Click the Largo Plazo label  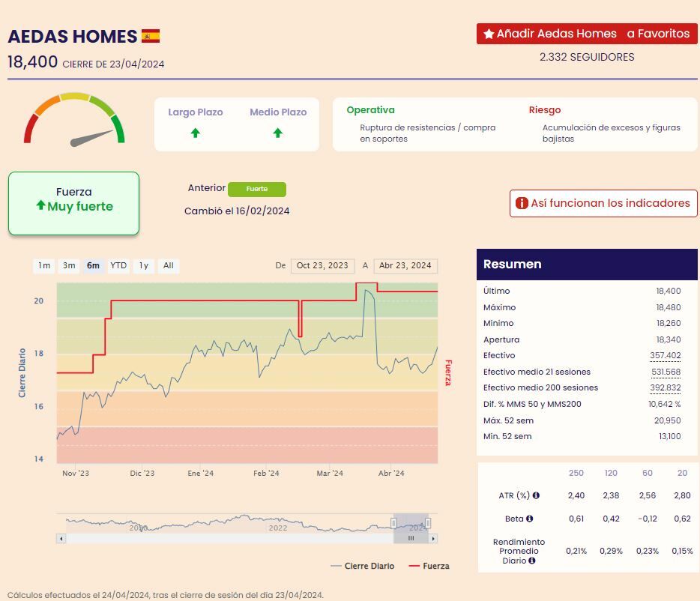pos(196,112)
